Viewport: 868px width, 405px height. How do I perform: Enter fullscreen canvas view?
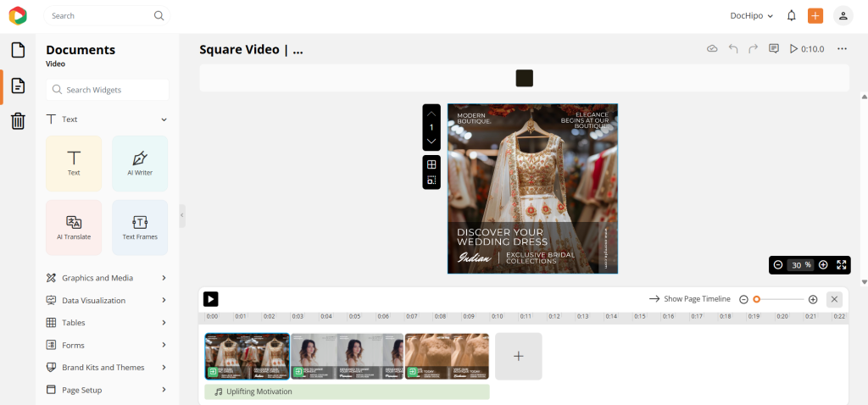[x=842, y=265]
